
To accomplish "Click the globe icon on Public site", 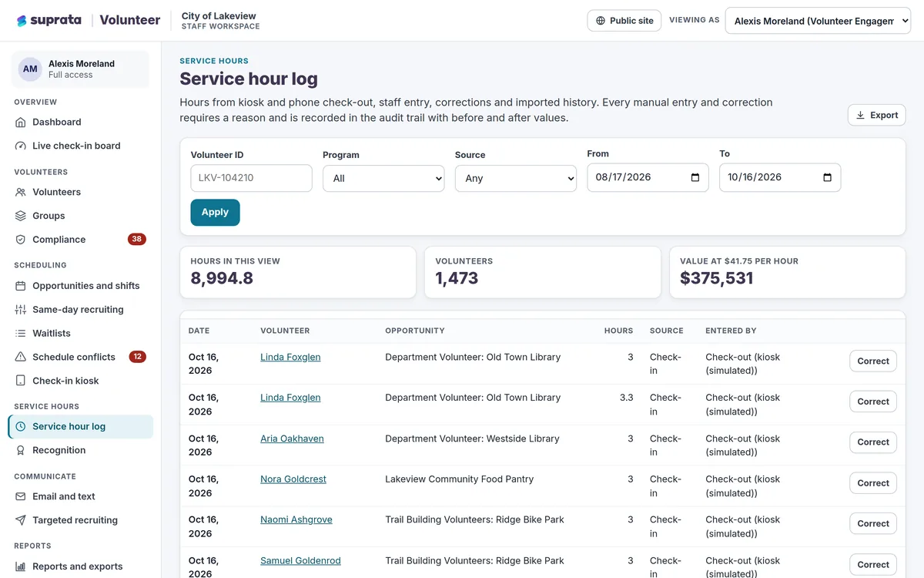I will coord(601,21).
